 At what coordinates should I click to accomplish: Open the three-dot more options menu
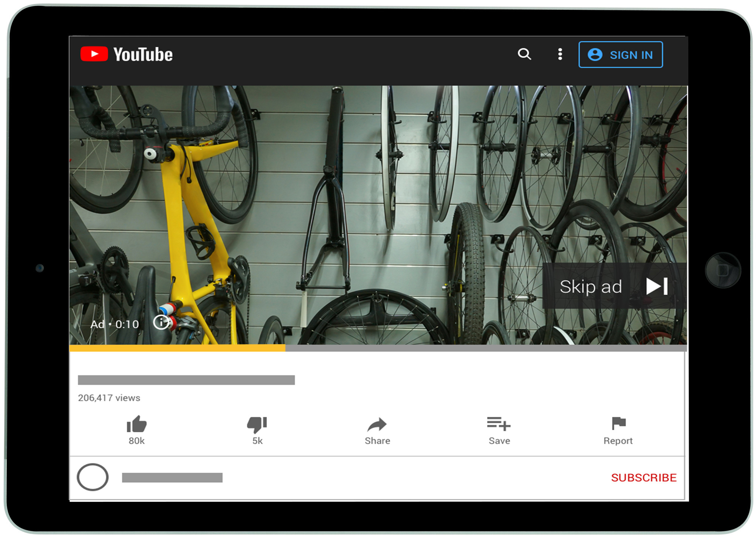560,54
